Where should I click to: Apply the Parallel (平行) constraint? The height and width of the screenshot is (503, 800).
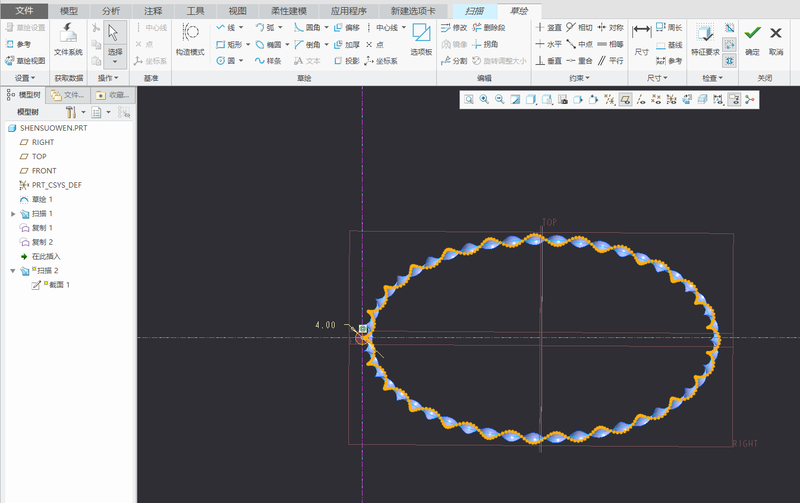[610, 61]
